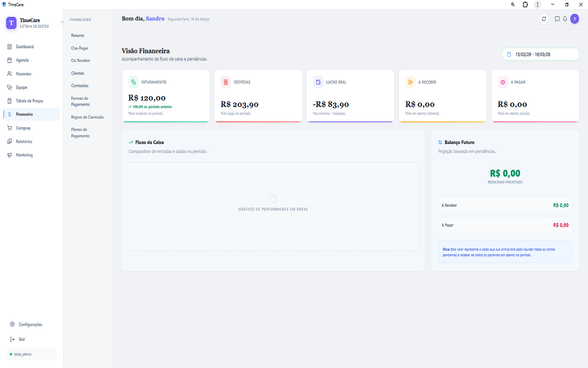
Task: Open Regras de Comissão submenu item
Action: [x=87, y=117]
